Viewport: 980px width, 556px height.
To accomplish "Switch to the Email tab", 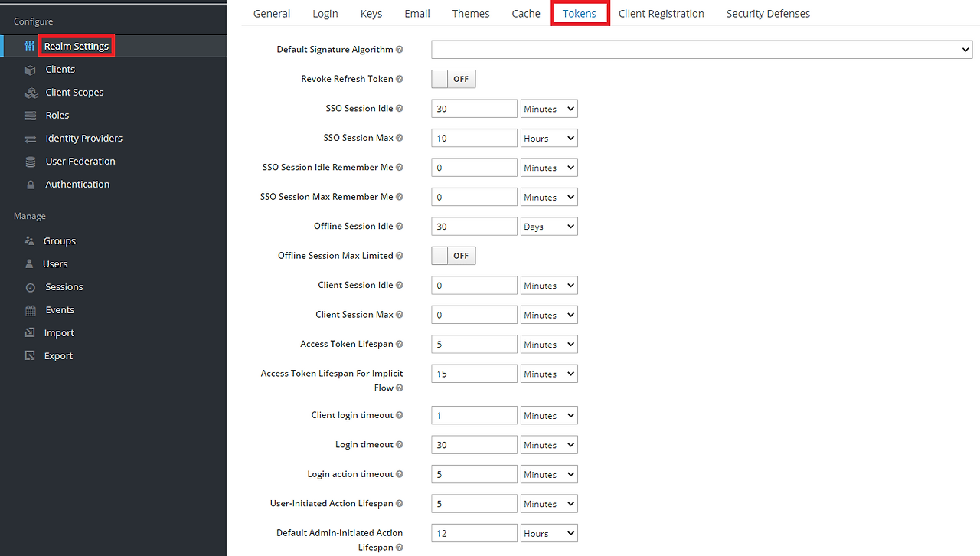I will 417,14.
